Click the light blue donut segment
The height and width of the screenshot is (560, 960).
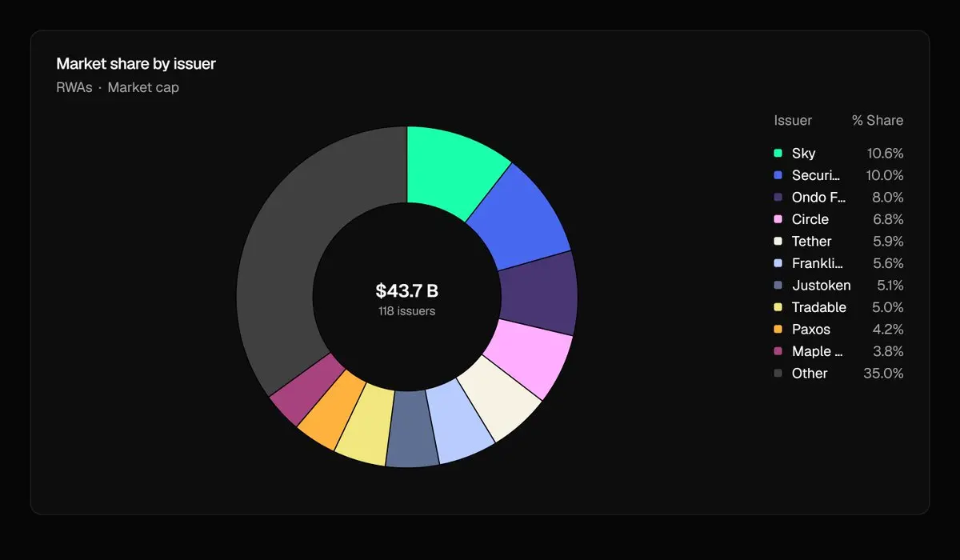point(460,422)
